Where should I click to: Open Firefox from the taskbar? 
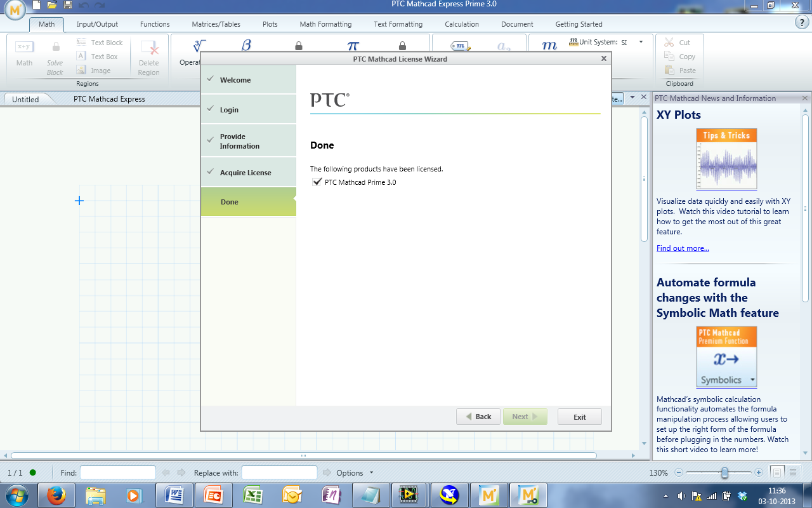pos(57,495)
